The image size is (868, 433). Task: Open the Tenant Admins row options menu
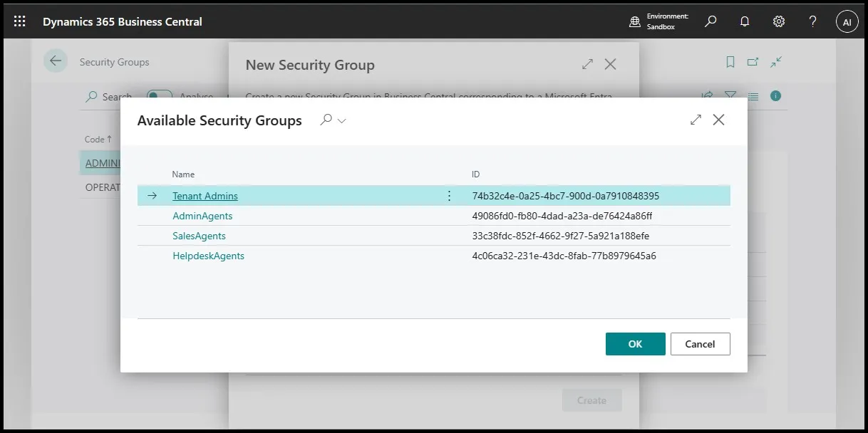[449, 196]
